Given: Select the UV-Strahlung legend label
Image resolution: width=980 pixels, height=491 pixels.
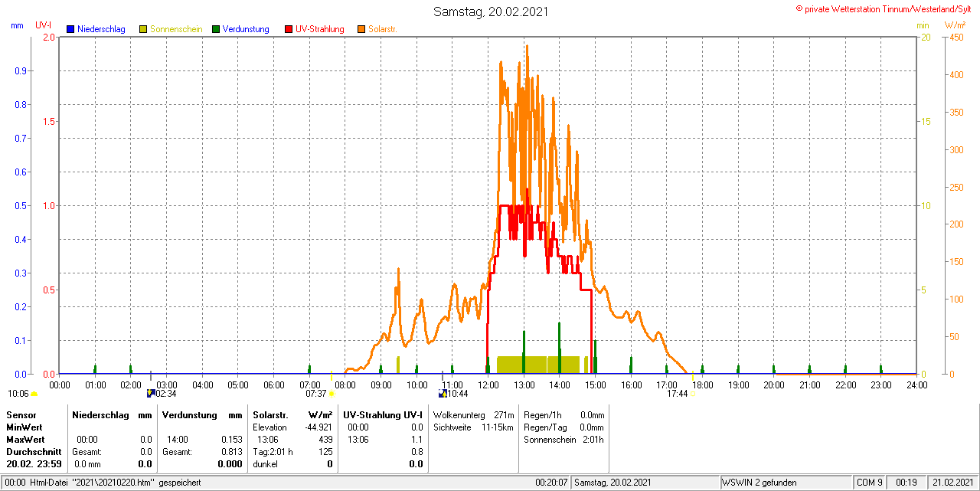Looking at the screenshot, I should (320, 29).
